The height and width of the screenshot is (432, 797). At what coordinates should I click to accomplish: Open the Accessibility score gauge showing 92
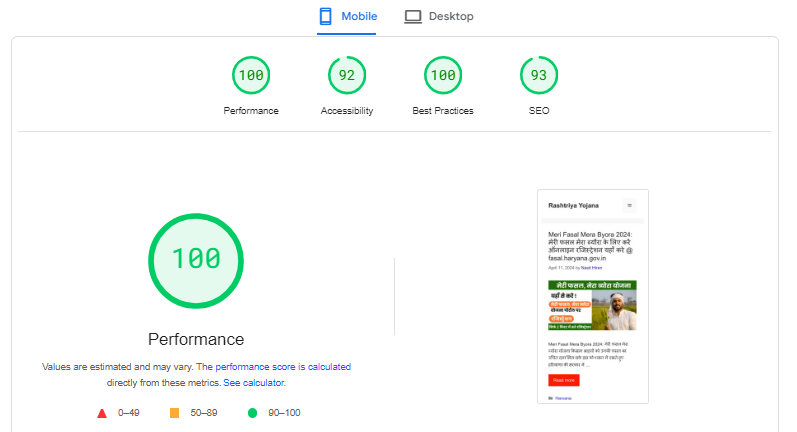pos(347,75)
